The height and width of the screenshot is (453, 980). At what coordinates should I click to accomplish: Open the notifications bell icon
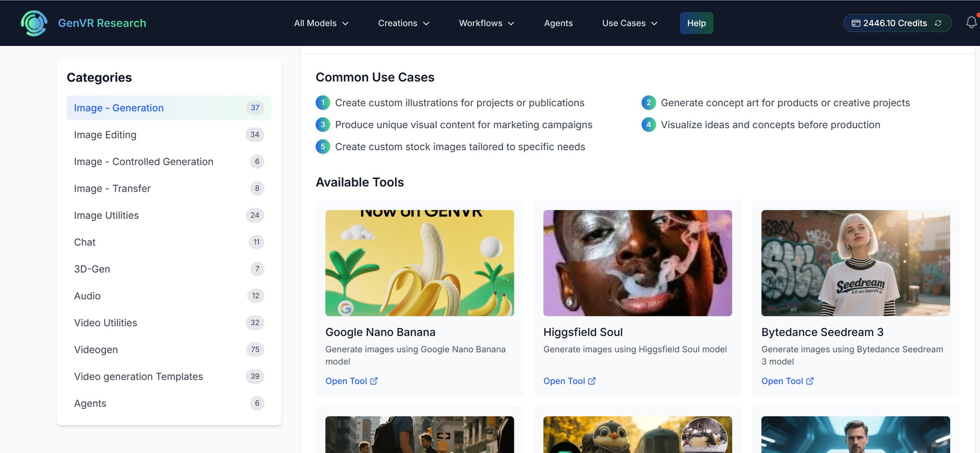tap(971, 23)
